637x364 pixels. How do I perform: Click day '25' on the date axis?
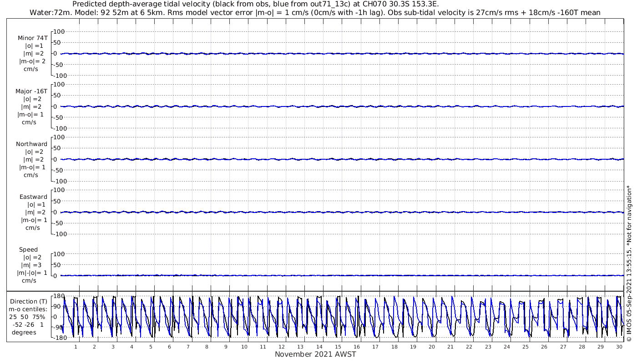click(x=526, y=347)
